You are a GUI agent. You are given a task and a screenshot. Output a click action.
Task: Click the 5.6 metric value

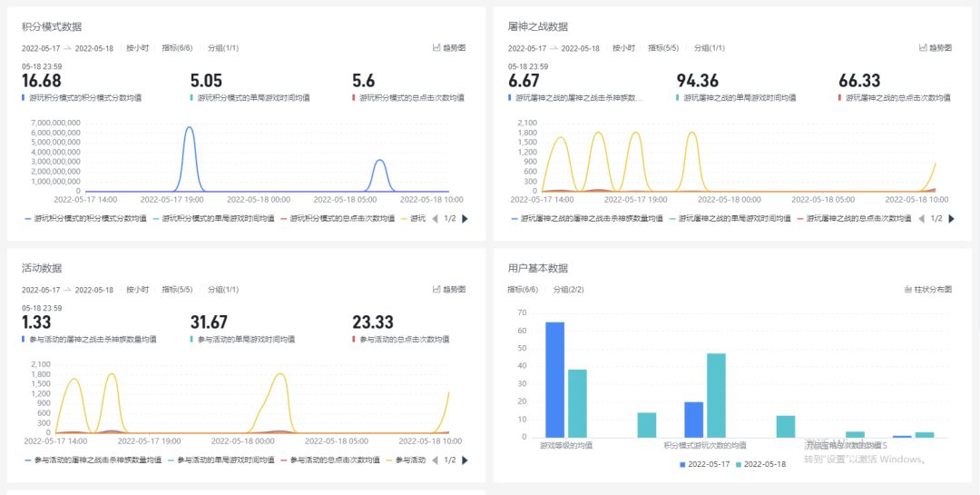click(x=364, y=81)
